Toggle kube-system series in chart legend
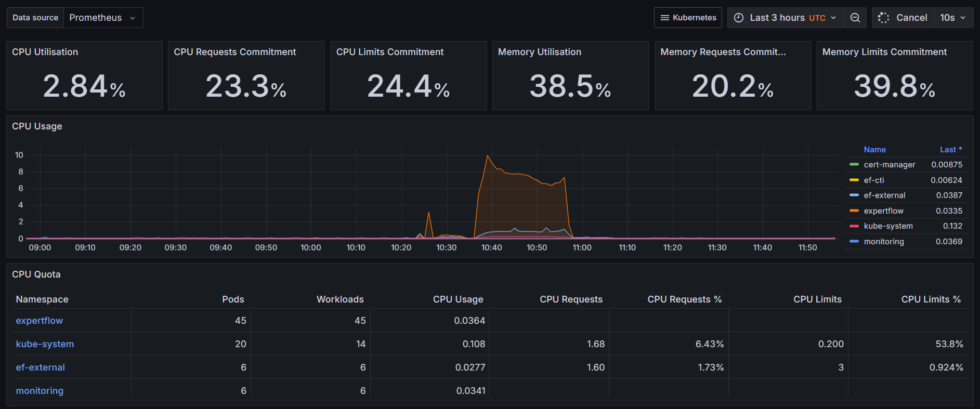 point(888,226)
